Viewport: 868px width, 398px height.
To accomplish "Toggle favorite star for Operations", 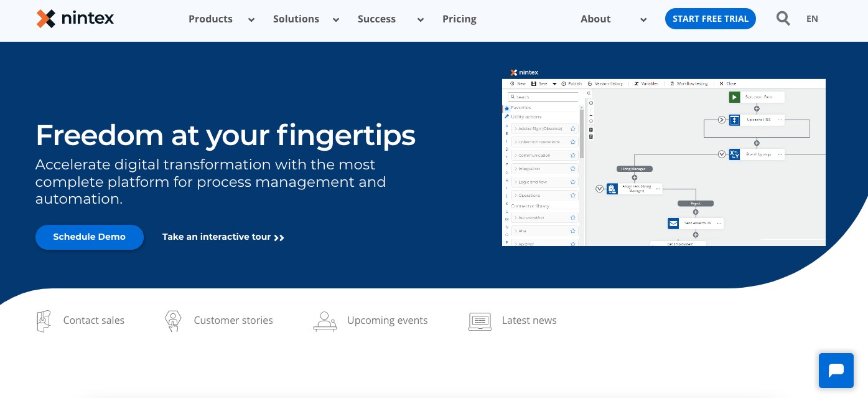I will coord(573,196).
